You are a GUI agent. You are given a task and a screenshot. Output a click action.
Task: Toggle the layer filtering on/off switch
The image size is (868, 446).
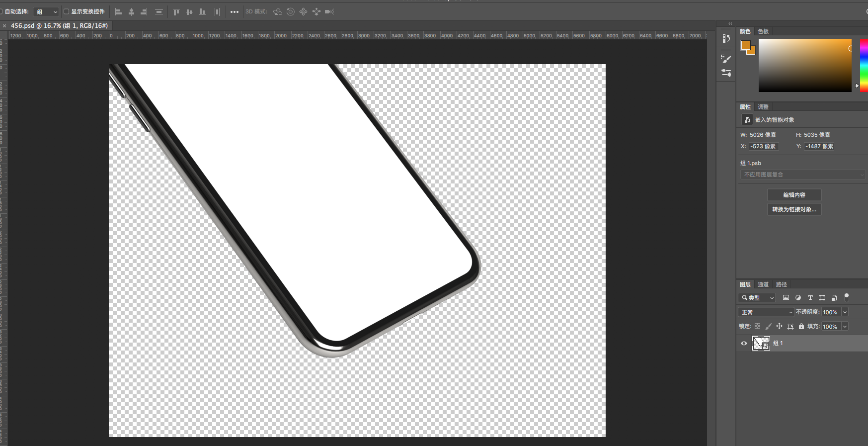(847, 297)
